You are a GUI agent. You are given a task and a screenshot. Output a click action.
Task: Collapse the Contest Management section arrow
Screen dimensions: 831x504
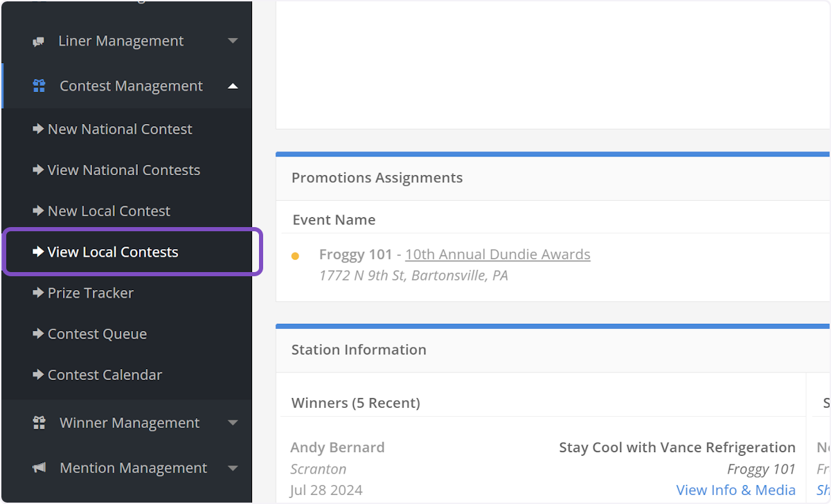(233, 86)
